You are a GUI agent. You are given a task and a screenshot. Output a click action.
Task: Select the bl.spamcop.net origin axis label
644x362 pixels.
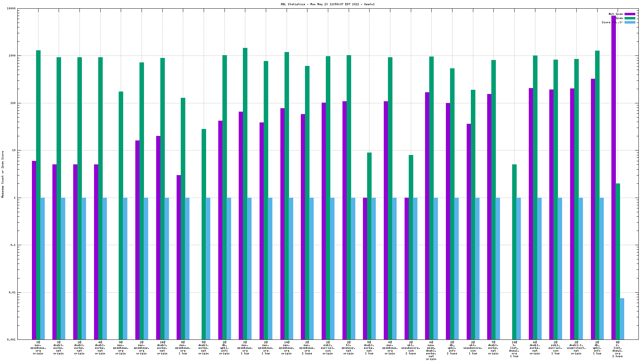point(349,348)
